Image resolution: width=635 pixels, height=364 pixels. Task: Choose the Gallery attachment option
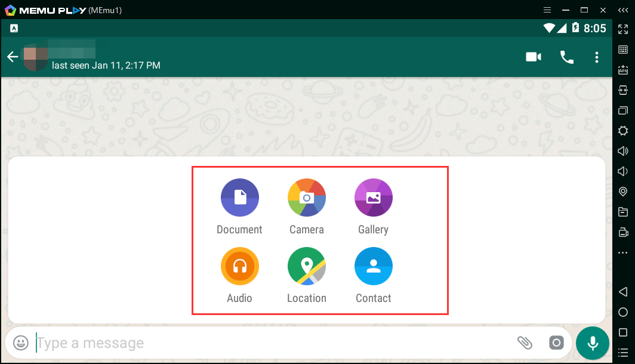[x=374, y=198]
